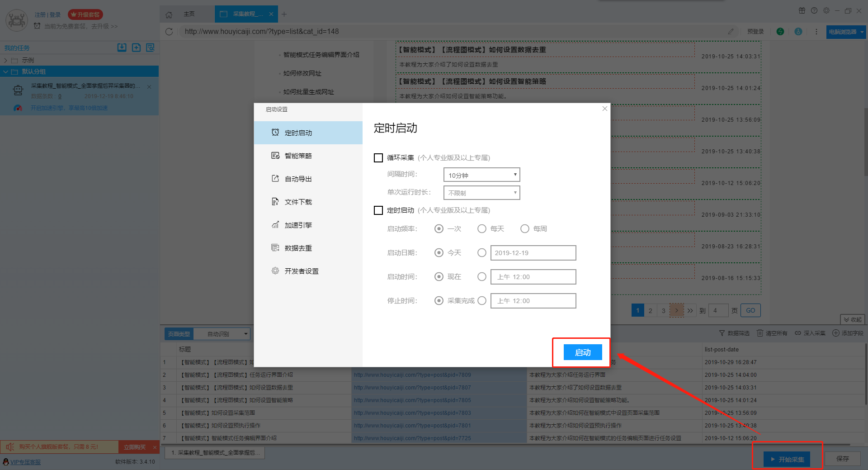
Task: Click the 升级套餐 upgrade button
Action: click(85, 14)
